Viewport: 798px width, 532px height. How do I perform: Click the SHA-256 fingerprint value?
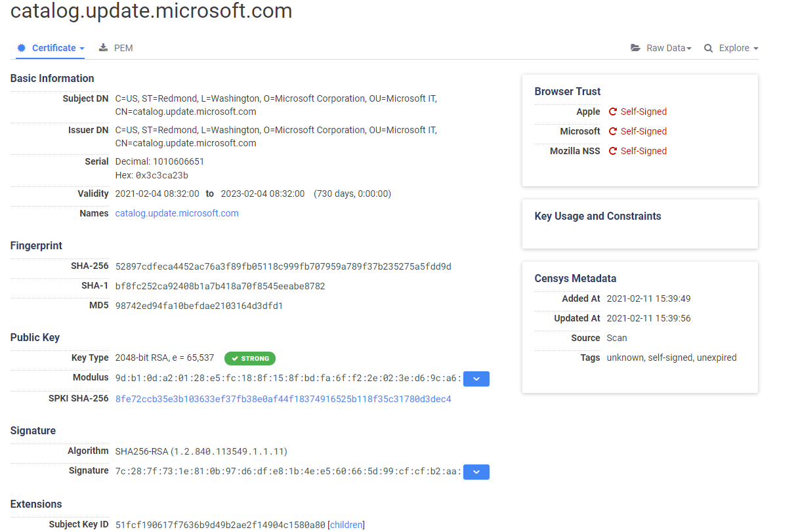283,266
